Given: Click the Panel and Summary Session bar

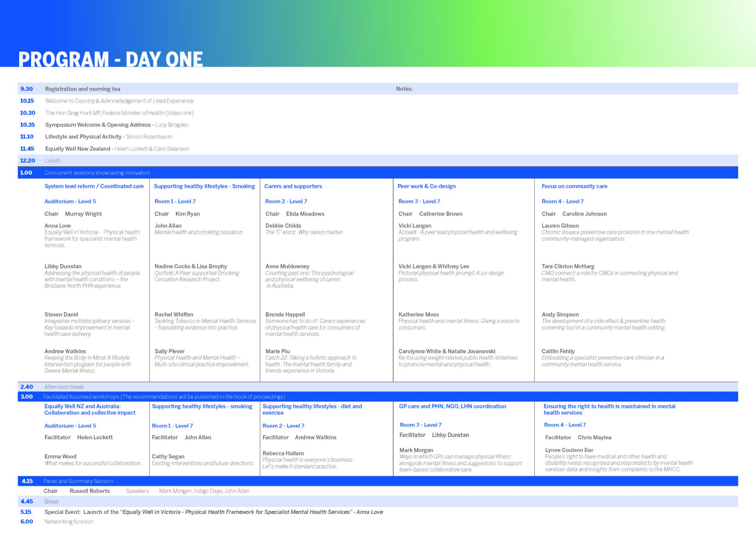Looking at the screenshot, I should [78, 481].
